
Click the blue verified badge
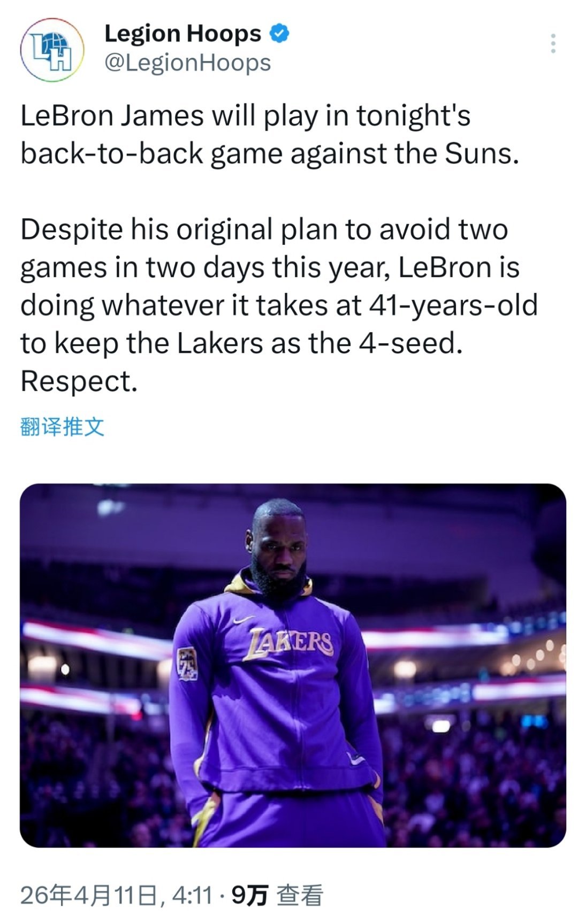tap(278, 34)
